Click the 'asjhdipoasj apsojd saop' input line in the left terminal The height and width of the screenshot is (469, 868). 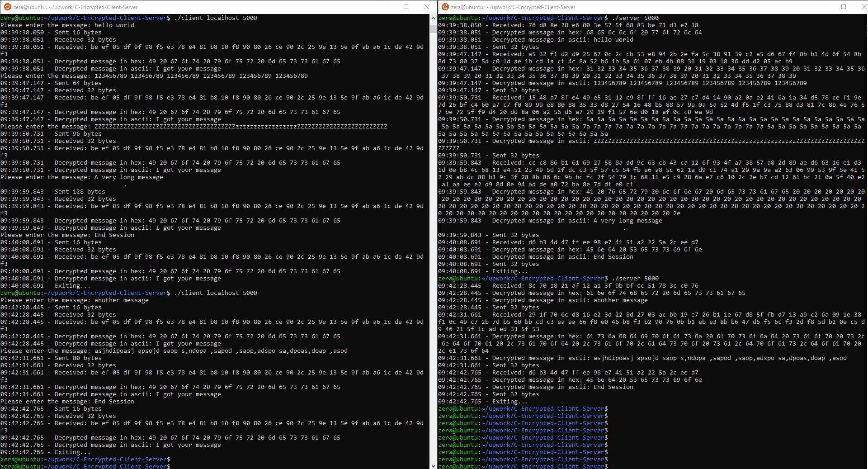coord(174,351)
